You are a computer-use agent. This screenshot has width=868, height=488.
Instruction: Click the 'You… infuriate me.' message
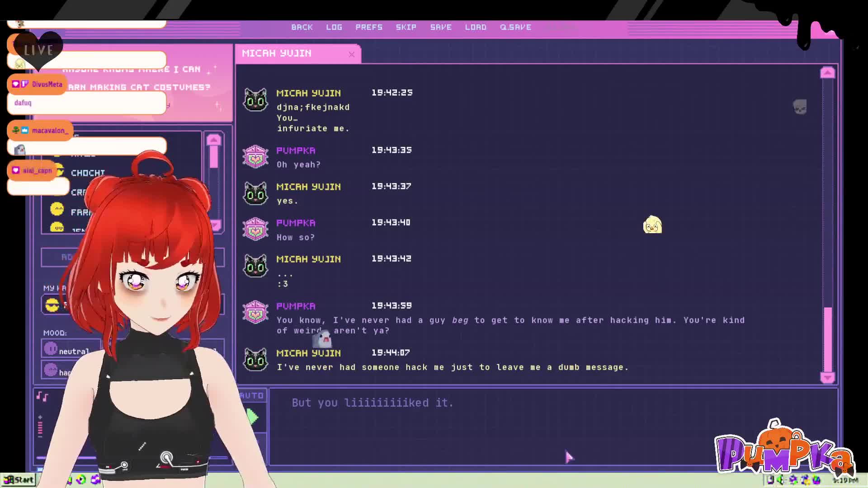313,123
